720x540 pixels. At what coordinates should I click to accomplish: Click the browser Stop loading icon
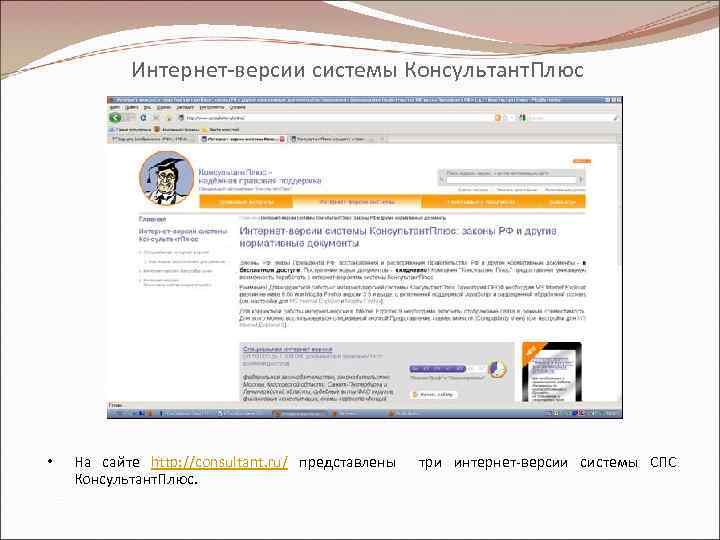(156, 118)
